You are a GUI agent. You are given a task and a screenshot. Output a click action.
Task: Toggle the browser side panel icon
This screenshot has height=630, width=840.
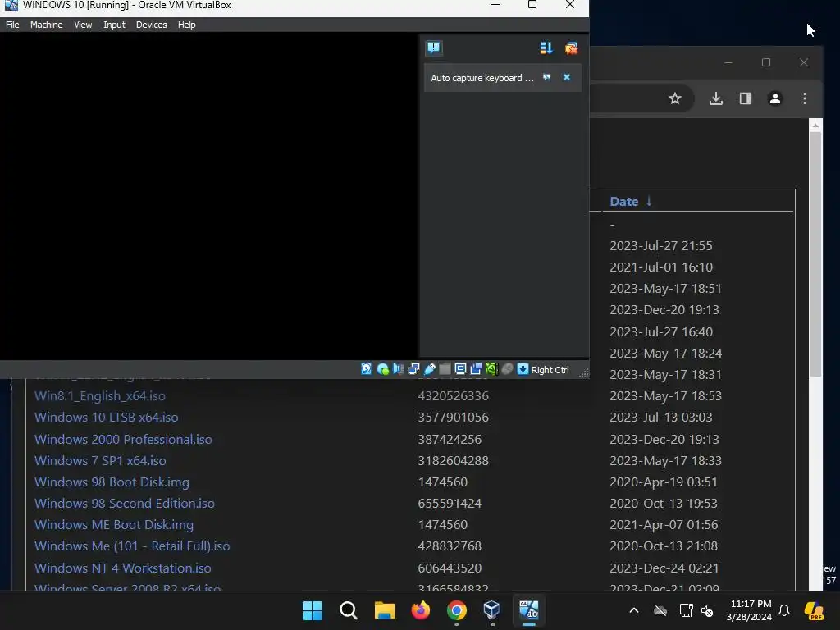pyautogui.click(x=745, y=98)
